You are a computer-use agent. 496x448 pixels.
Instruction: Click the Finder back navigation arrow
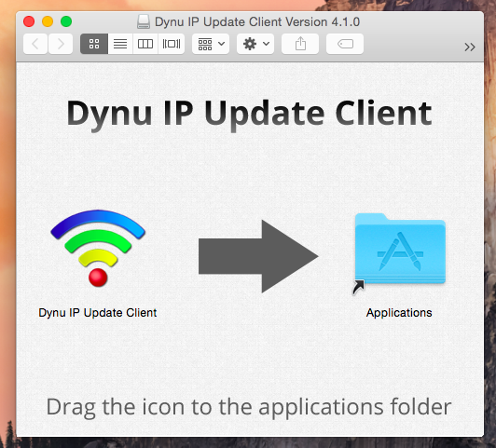point(35,44)
